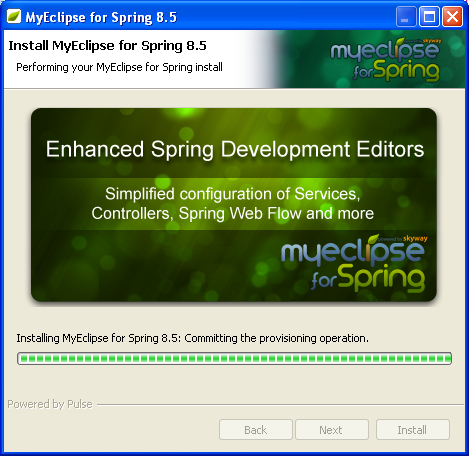Click the MyEclipse leaf icon in title bar
Image resolution: width=469 pixels, height=456 pixels.
(14, 16)
